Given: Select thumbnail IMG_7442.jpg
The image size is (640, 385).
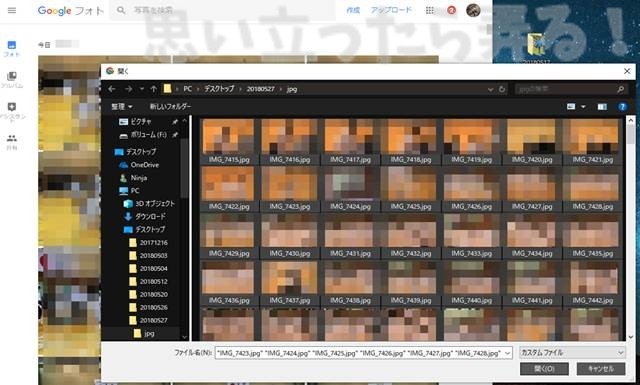Looking at the screenshot, I should click(x=592, y=283).
